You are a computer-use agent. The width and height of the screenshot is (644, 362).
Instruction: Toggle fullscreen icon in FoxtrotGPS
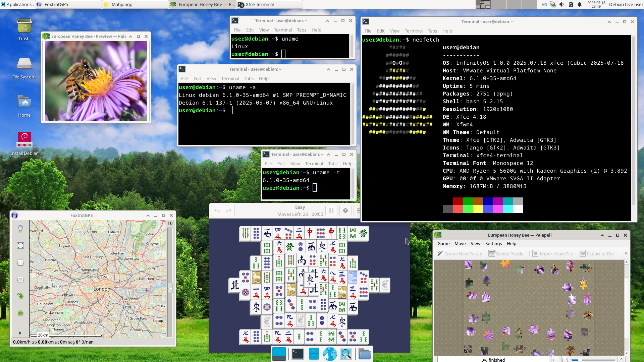(20, 246)
